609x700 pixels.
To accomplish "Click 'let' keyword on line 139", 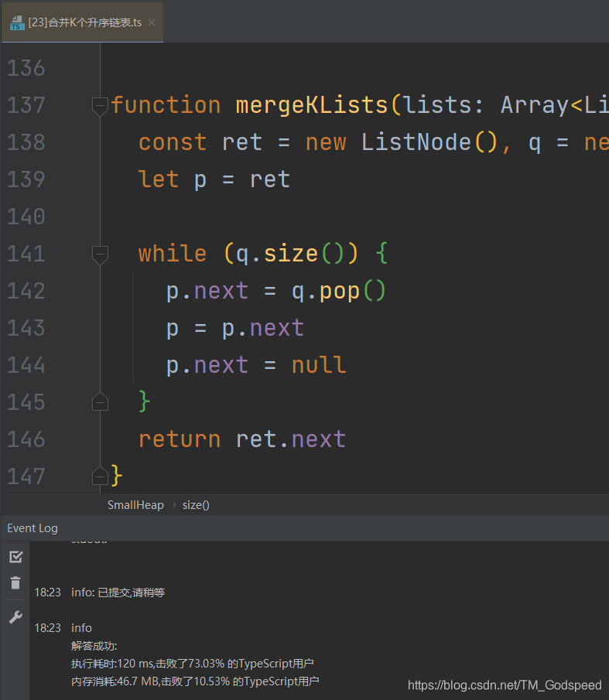I will coord(159,179).
